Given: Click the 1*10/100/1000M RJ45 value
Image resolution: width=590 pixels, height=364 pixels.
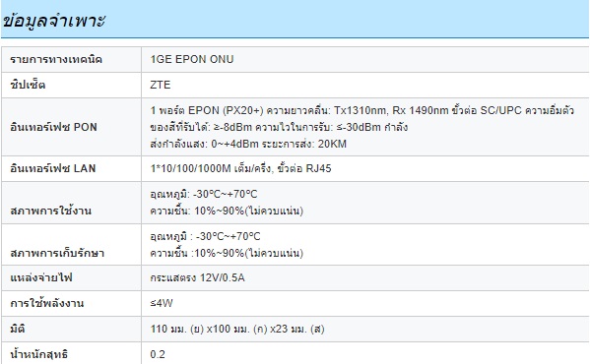Looking at the screenshot, I should pyautogui.click(x=240, y=168).
